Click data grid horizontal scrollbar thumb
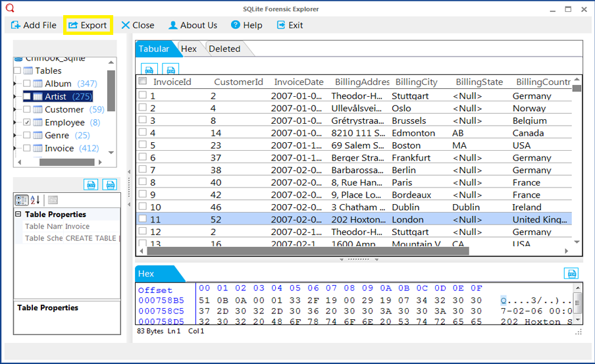The image size is (595, 364). point(308,251)
